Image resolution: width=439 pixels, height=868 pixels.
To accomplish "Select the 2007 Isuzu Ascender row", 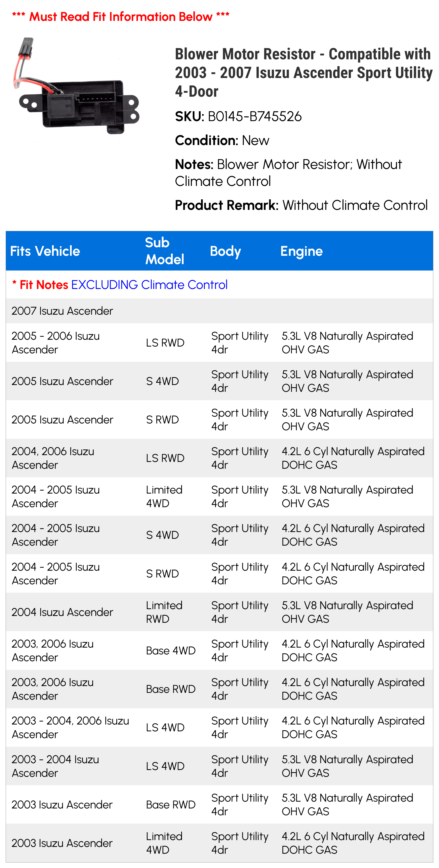I will 219,311.
